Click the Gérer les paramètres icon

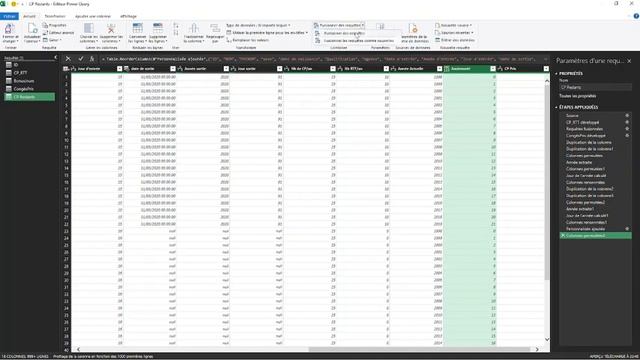click(x=380, y=27)
